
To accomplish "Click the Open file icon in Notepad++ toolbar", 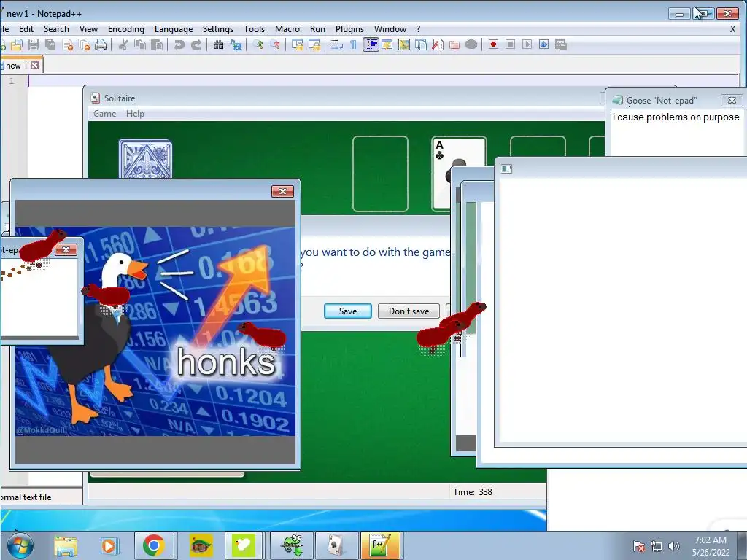I will [x=17, y=44].
